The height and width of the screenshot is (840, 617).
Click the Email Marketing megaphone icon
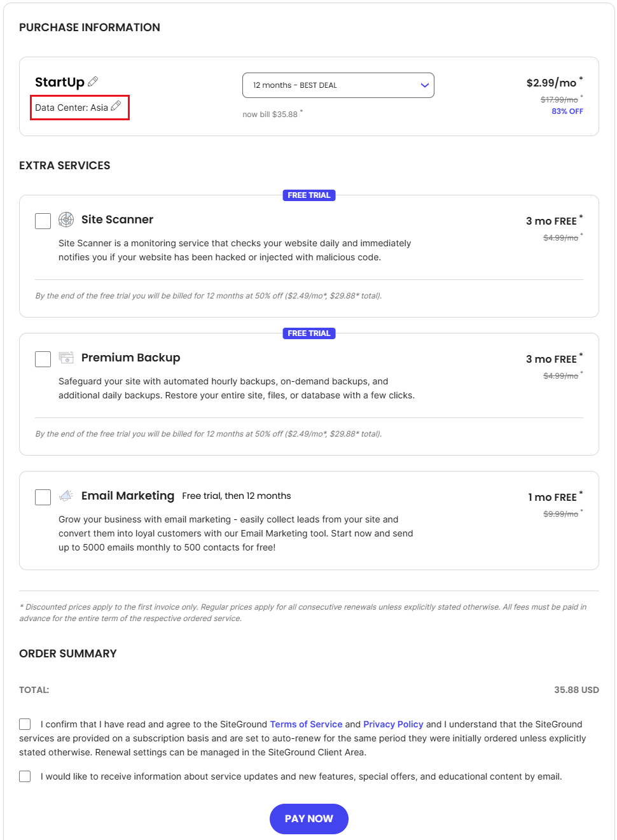tap(66, 496)
